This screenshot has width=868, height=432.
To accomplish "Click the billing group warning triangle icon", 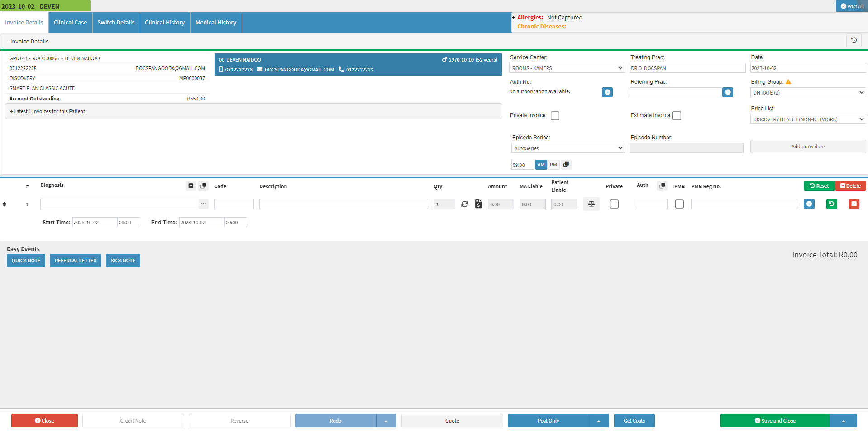I will [x=788, y=82].
